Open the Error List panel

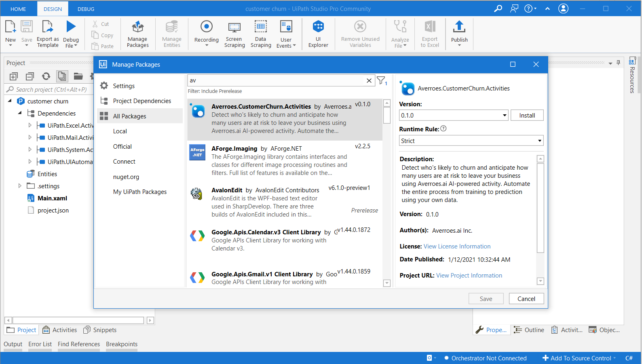click(x=40, y=344)
